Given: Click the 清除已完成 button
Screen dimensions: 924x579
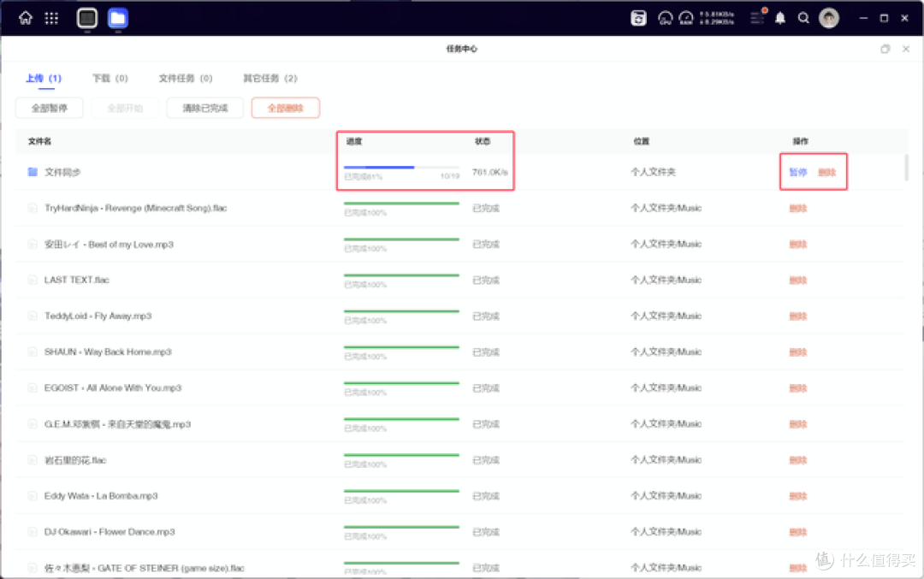Looking at the screenshot, I should (204, 108).
